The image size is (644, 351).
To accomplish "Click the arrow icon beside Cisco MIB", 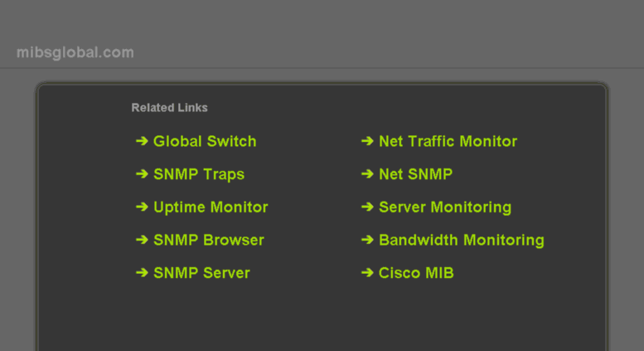I will 368,273.
